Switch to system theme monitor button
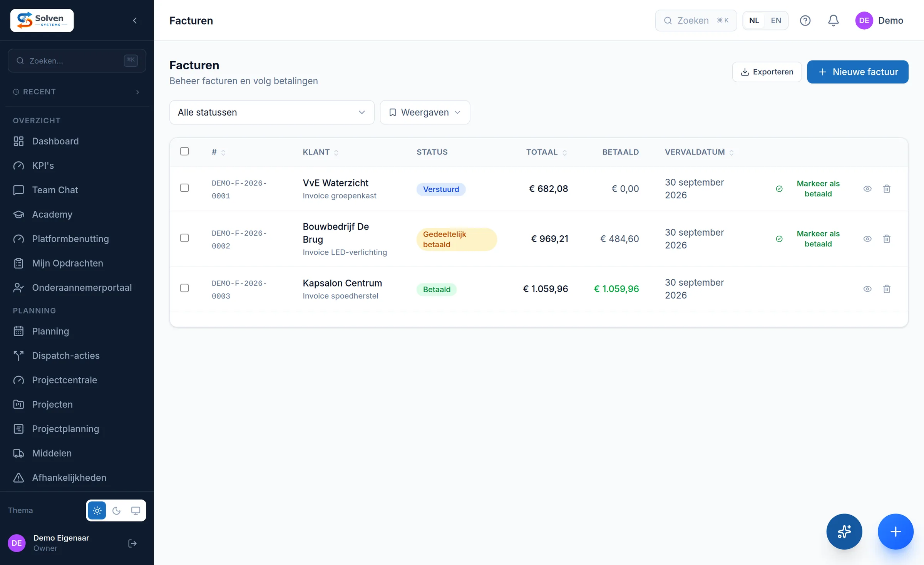Viewport: 924px width, 565px height. click(x=136, y=510)
